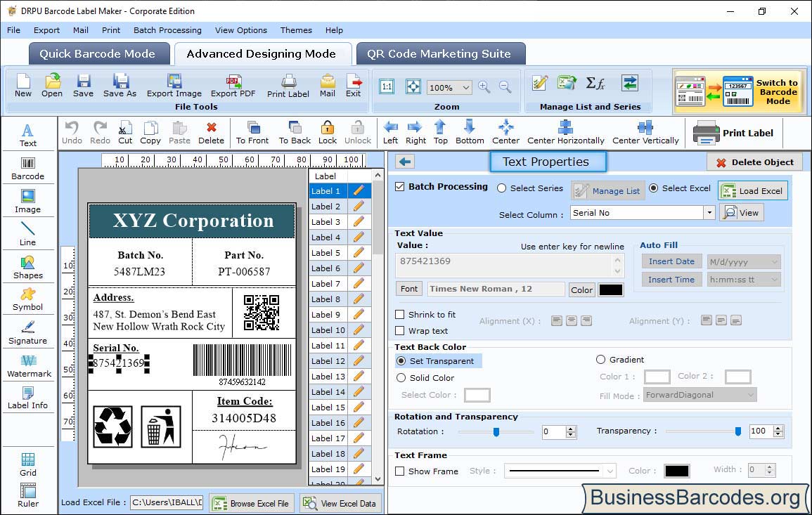The image size is (812, 515).
Task: Open the zoom percentage 100% dropdown
Action: pyautogui.click(x=449, y=87)
